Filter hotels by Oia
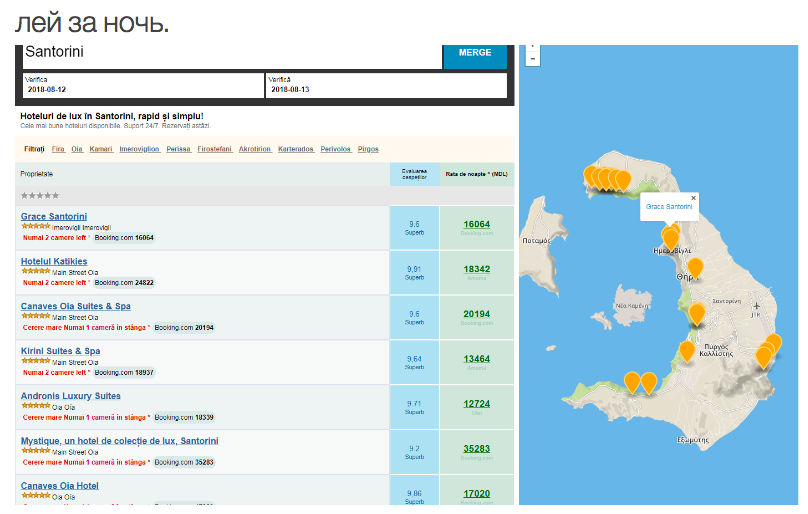The width and height of the screenshot is (808, 514). pos(77,149)
